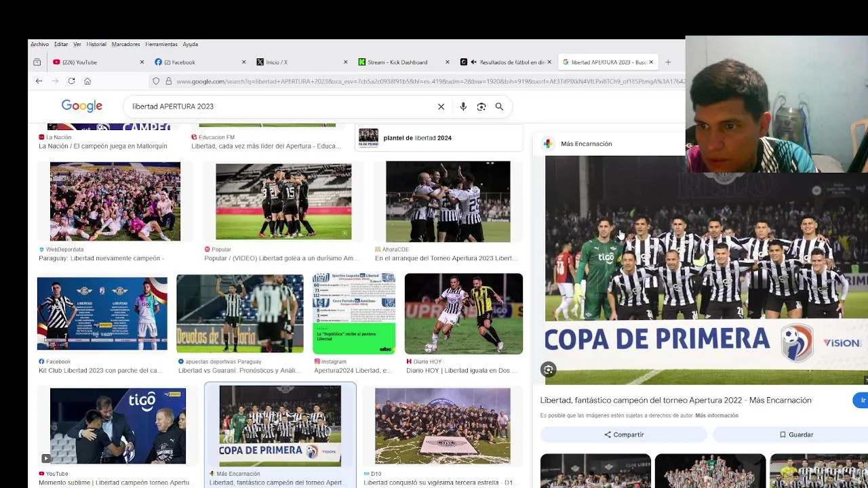Open 'Libertad, fantástico campeón' preview title
The image size is (868, 488).
point(675,400)
